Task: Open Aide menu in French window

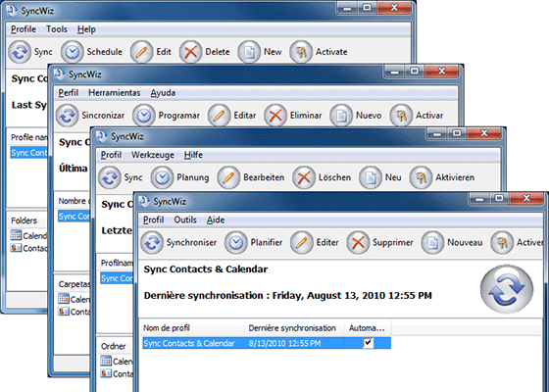Action: 216,220
